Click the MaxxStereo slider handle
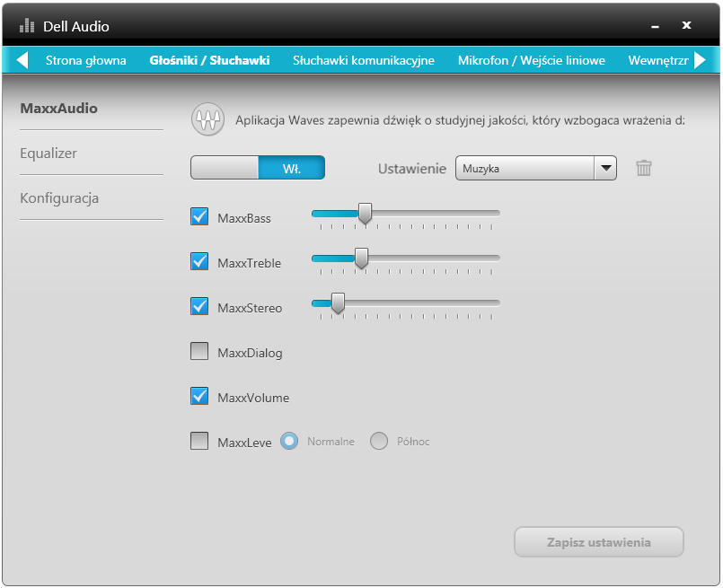Image resolution: width=723 pixels, height=588 pixels. pos(338,303)
